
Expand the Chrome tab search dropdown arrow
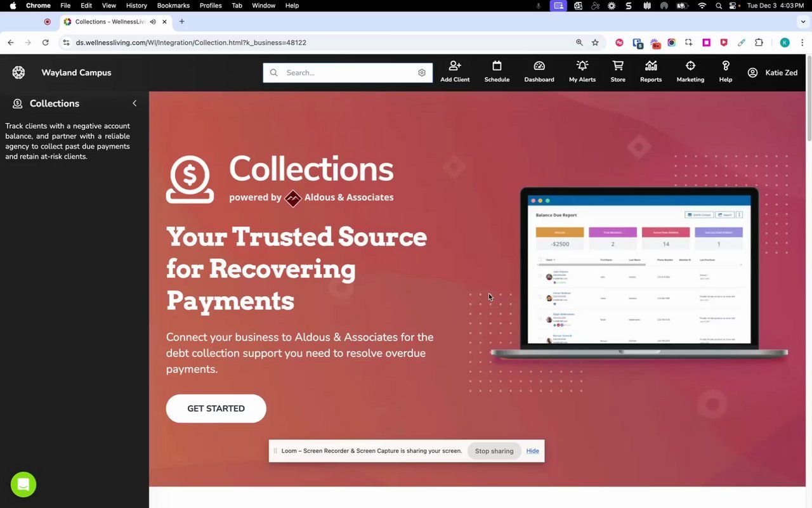[x=803, y=22]
